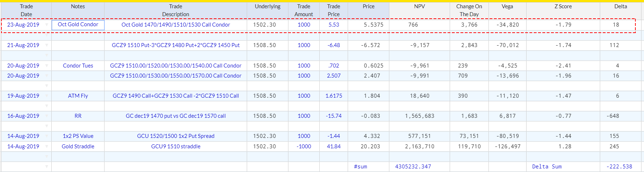
Task: Click the Oct Gold 1470/1490/1510/1530 Call Condor description
Action: tap(176, 25)
